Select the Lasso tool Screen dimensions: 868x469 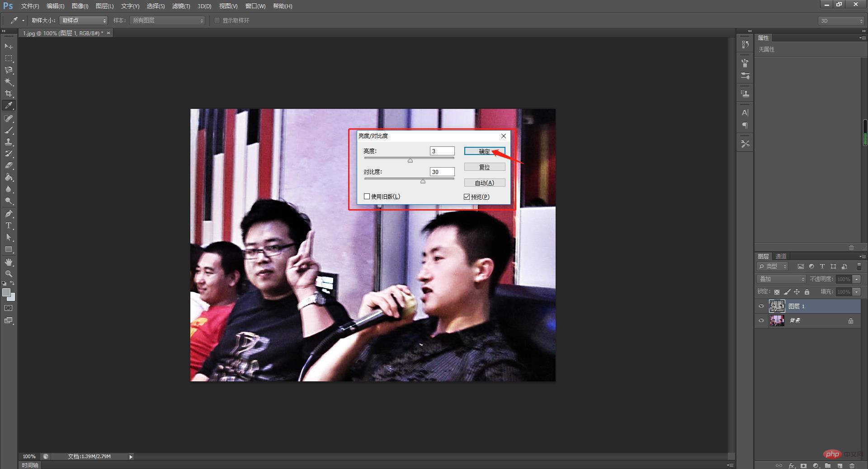(9, 70)
